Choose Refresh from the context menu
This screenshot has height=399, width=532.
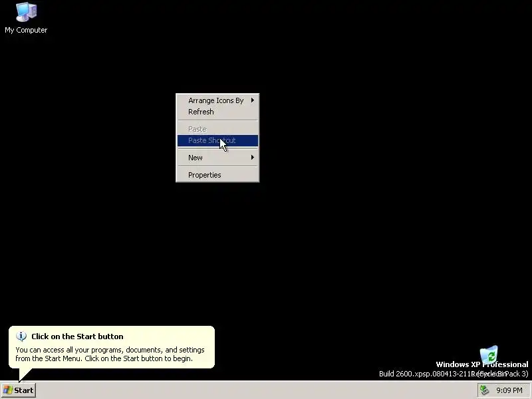click(217, 112)
